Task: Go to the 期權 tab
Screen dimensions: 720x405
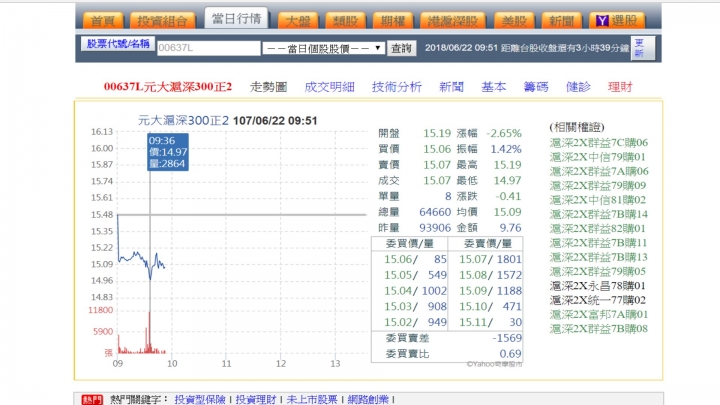Action: pos(393,21)
